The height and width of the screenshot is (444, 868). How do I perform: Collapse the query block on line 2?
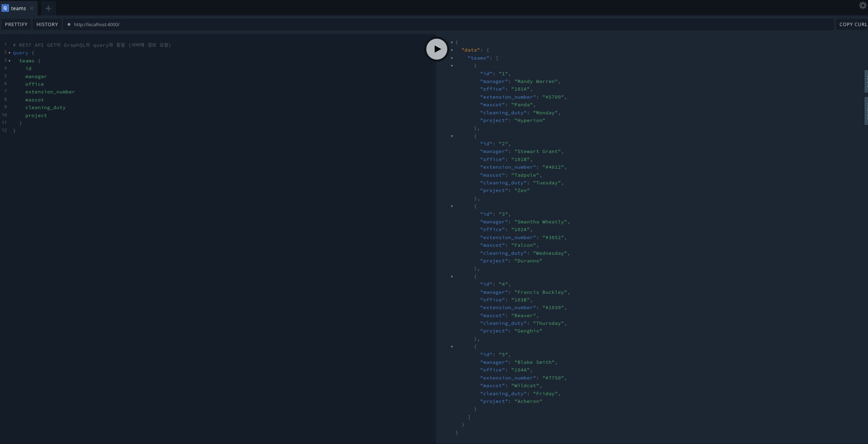tap(9, 53)
